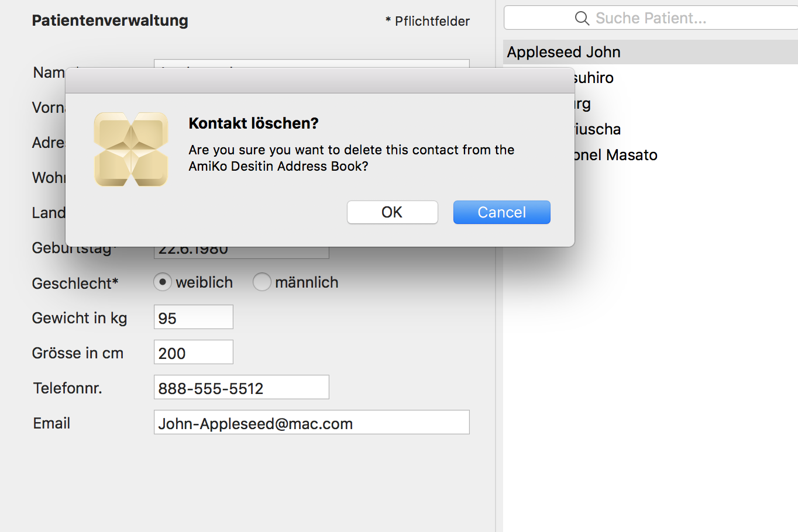
Task: Click the weight field showing 95
Action: [193, 316]
